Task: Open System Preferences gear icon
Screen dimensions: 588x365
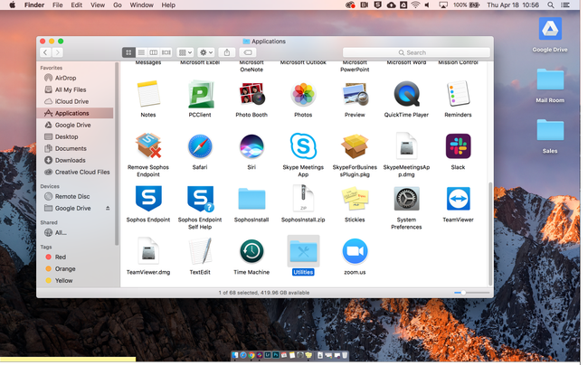Action: [x=406, y=199]
